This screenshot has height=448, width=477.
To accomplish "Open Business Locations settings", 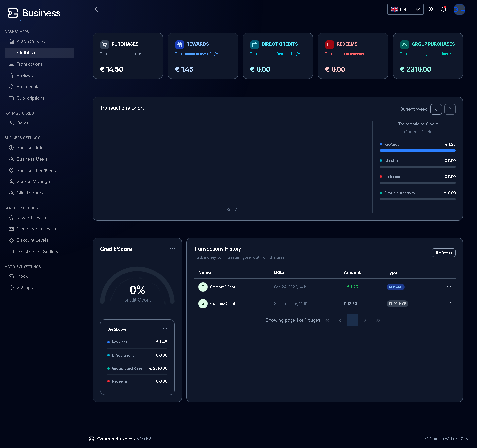I will (39, 170).
